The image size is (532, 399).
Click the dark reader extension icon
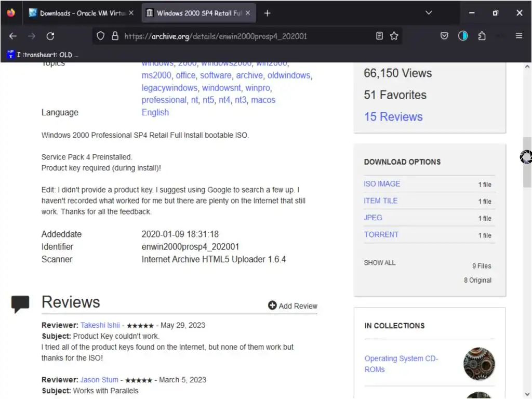(x=463, y=36)
